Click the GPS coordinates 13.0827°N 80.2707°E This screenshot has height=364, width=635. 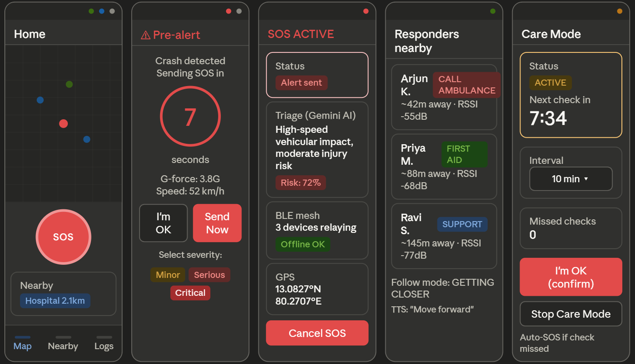pyautogui.click(x=298, y=295)
